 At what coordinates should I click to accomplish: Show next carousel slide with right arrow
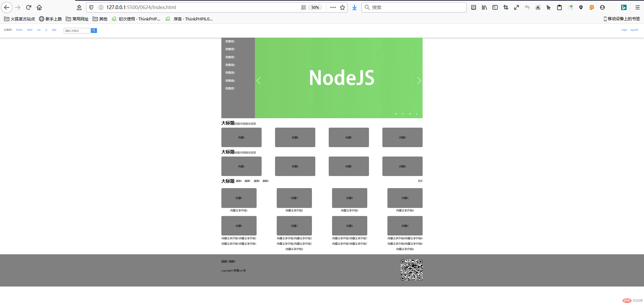coord(419,81)
